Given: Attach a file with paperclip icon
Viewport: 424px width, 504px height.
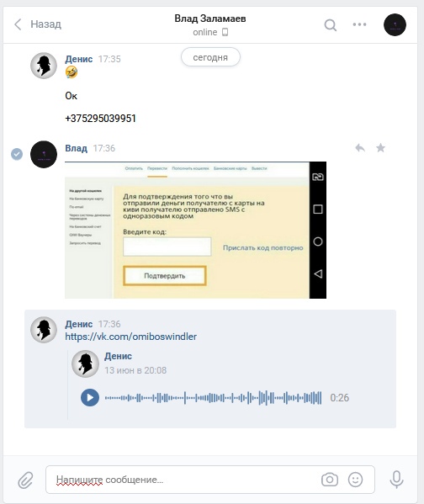Looking at the screenshot, I should click(25, 480).
